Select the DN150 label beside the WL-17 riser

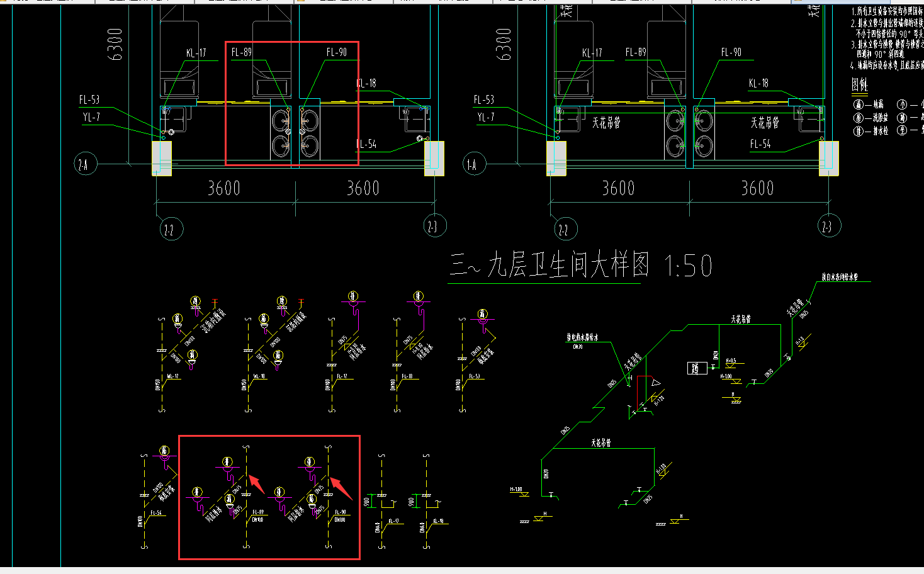pyautogui.click(x=158, y=384)
